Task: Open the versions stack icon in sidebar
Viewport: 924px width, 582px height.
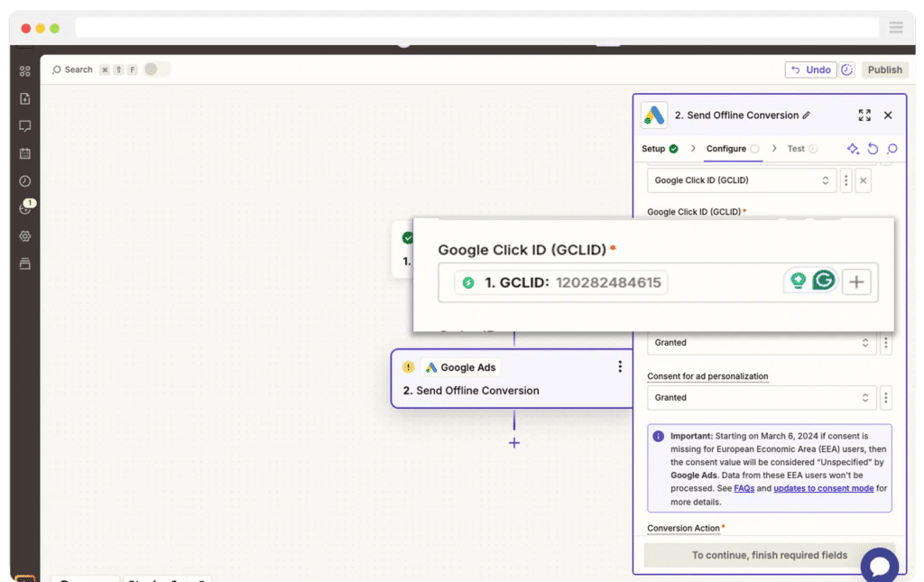Action: (24, 263)
